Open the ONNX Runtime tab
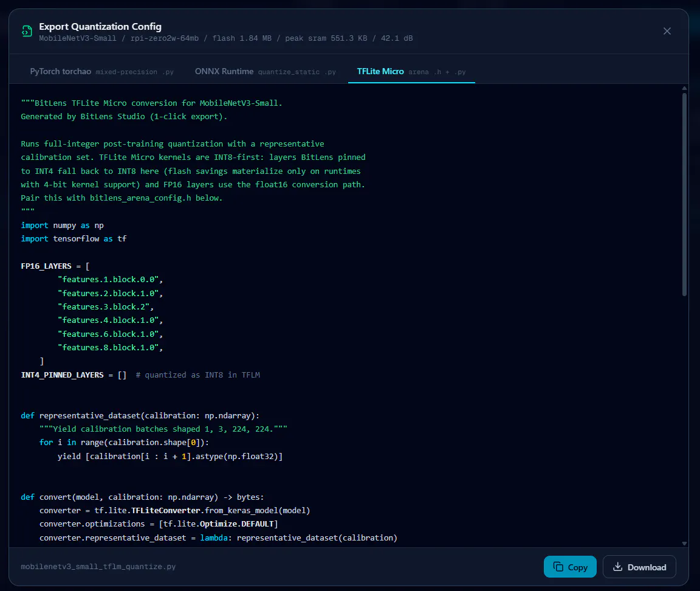 coord(265,72)
